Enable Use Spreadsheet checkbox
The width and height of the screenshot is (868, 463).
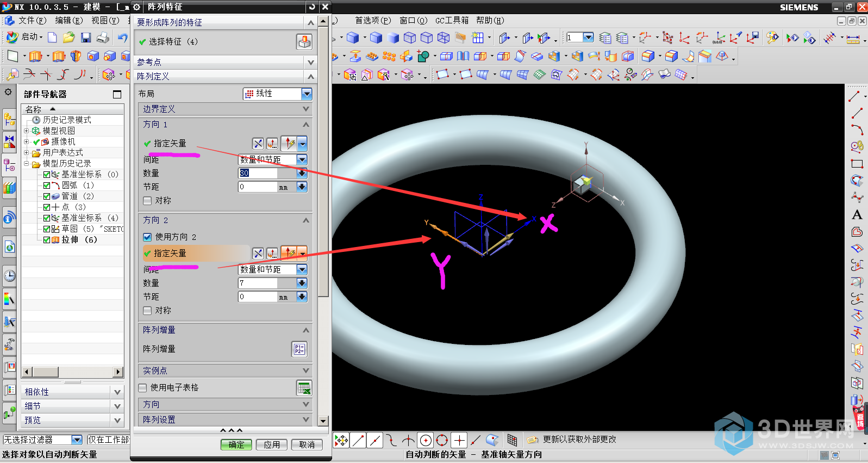(143, 388)
